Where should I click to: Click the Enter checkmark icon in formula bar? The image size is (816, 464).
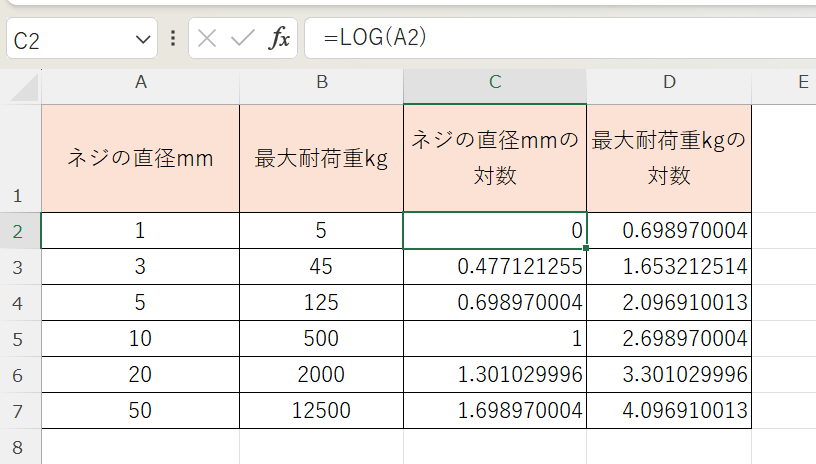pyautogui.click(x=242, y=39)
